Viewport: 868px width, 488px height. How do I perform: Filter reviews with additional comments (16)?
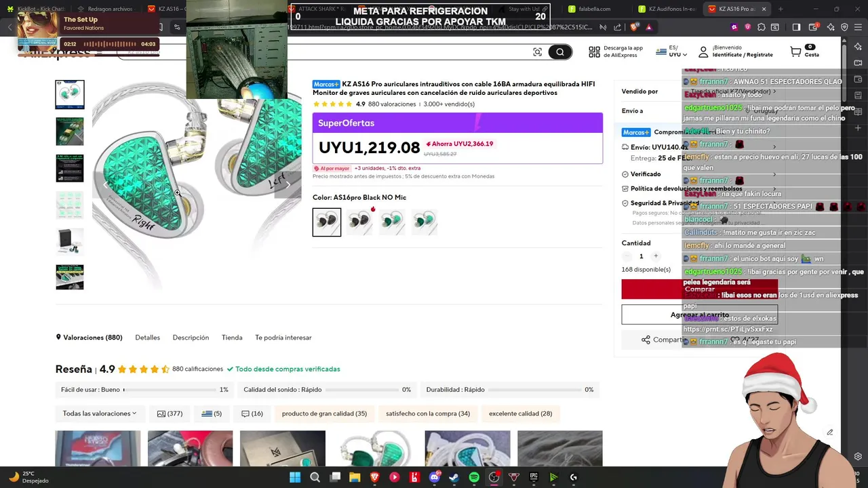coord(252,413)
